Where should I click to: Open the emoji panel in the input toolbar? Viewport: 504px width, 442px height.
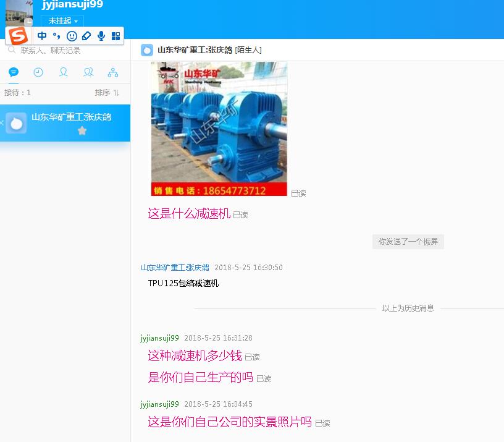tap(72, 35)
